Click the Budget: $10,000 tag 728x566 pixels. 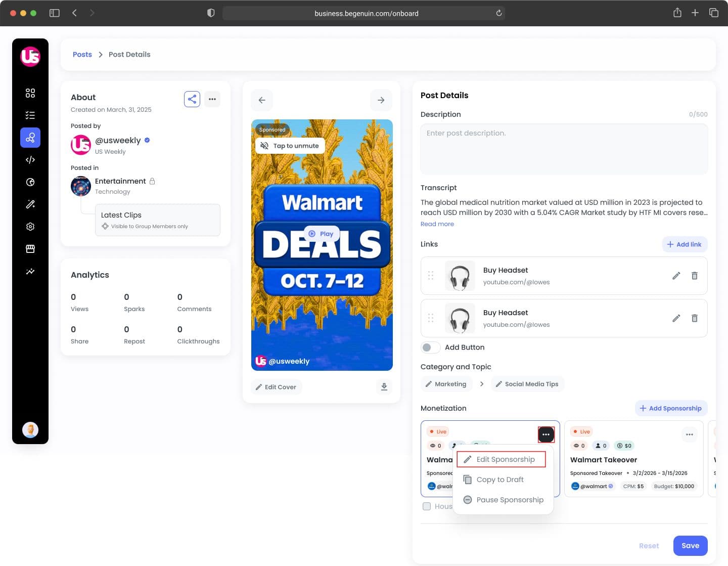point(674,486)
